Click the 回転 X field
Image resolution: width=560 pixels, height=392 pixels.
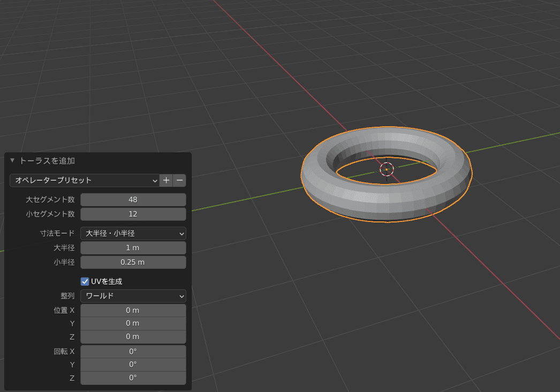(x=133, y=352)
